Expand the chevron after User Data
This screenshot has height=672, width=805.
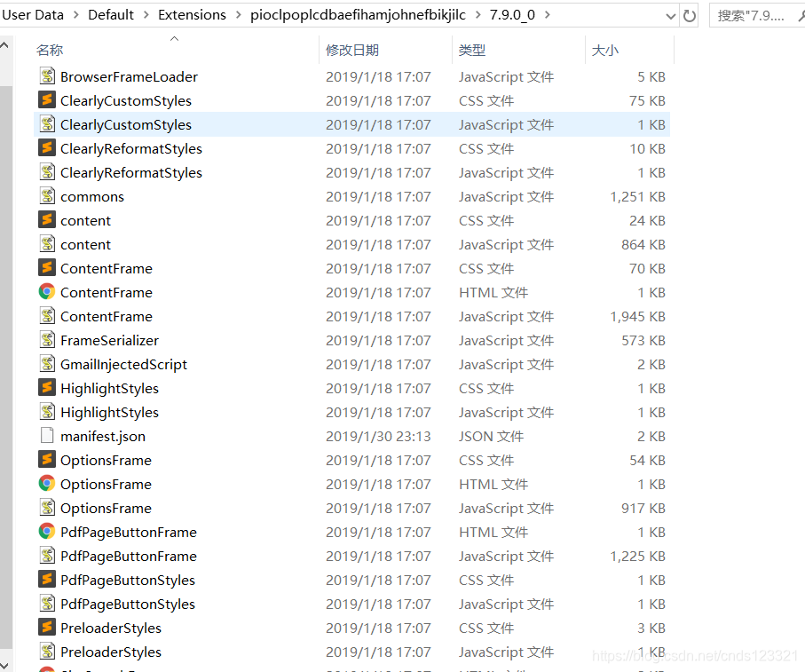coord(76,15)
